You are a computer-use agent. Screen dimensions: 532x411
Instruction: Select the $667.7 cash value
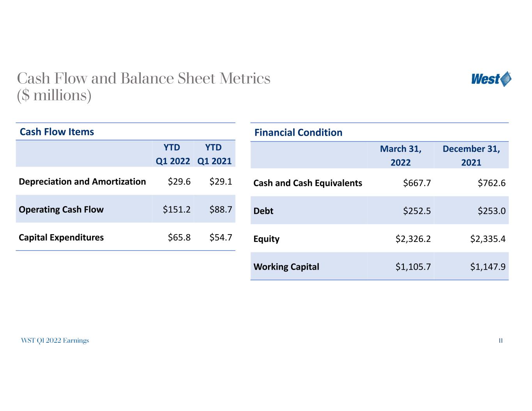pos(417,183)
